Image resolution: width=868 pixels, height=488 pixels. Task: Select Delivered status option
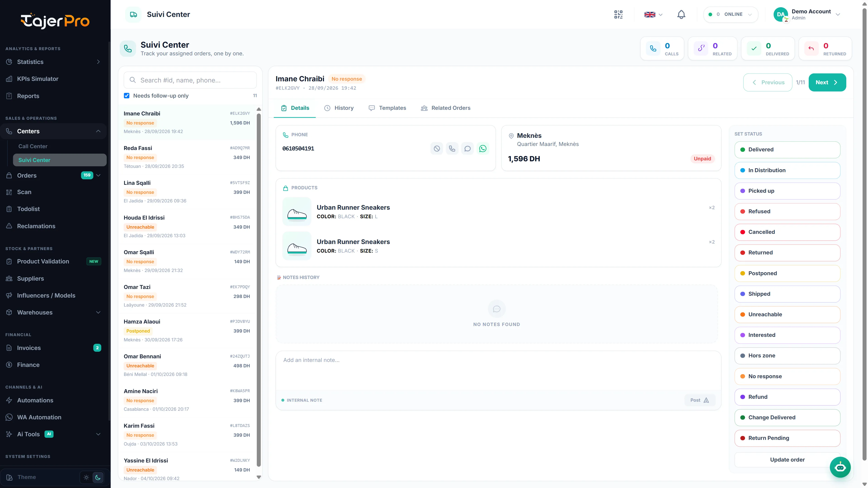pyautogui.click(x=787, y=150)
